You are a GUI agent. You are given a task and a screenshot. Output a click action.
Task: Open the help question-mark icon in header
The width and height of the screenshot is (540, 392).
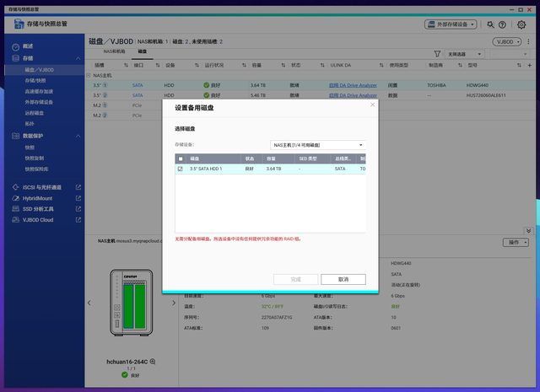(x=501, y=25)
